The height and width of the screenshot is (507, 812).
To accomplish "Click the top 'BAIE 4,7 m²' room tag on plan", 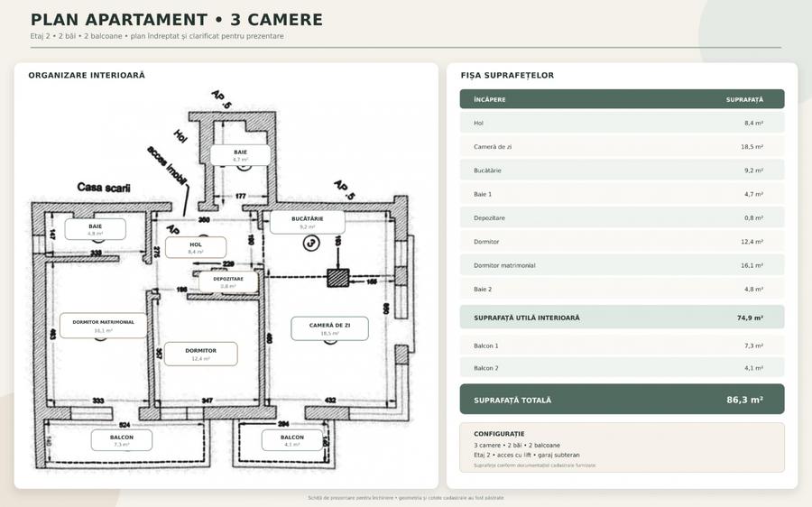I will [240, 155].
